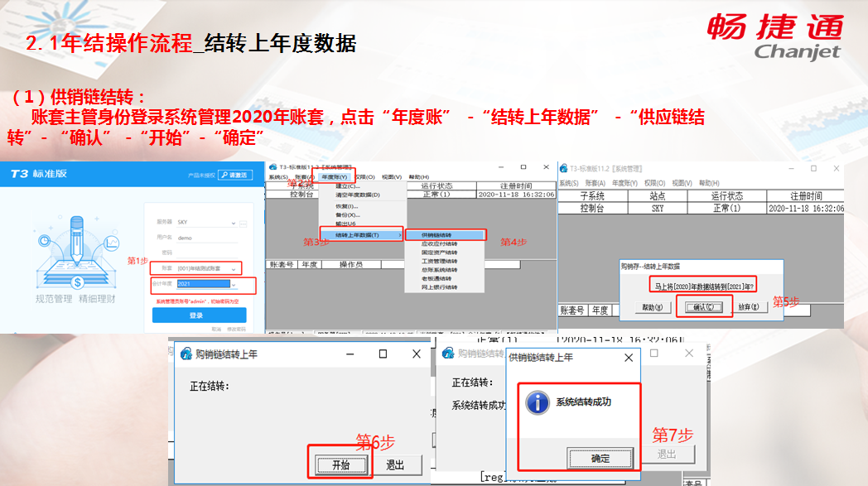The image size is (868, 486).
Task: Click the 操作员 column header in middle window
Action: [x=351, y=265]
